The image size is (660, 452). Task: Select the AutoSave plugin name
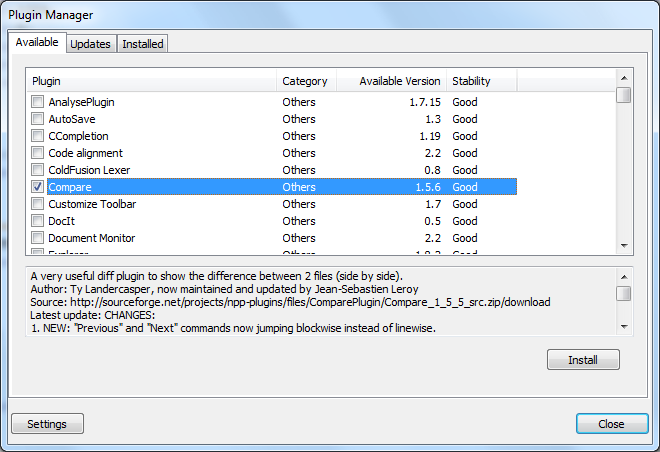[72, 119]
